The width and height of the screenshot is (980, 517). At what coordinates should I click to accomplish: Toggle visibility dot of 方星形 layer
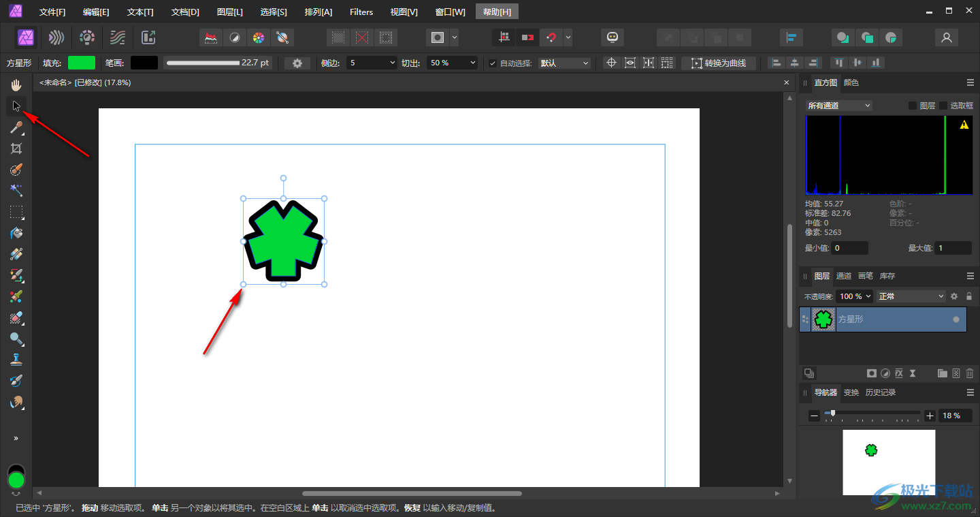(x=955, y=319)
